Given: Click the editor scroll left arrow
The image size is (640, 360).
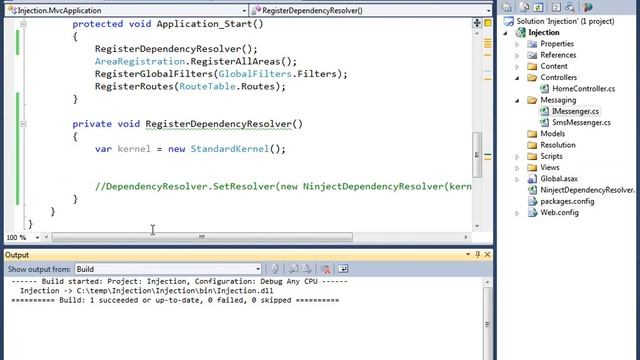Looking at the screenshot, I should pyautogui.click(x=46, y=237).
